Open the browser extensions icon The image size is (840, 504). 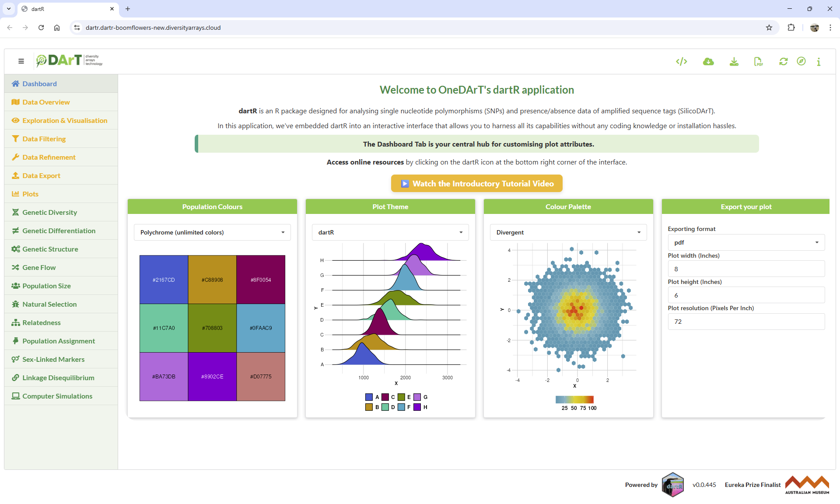791,28
